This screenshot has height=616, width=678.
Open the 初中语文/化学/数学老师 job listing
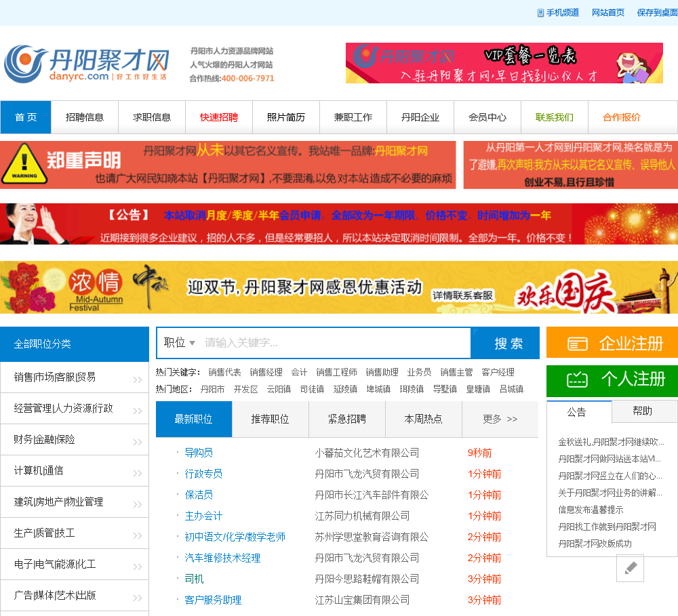point(235,537)
